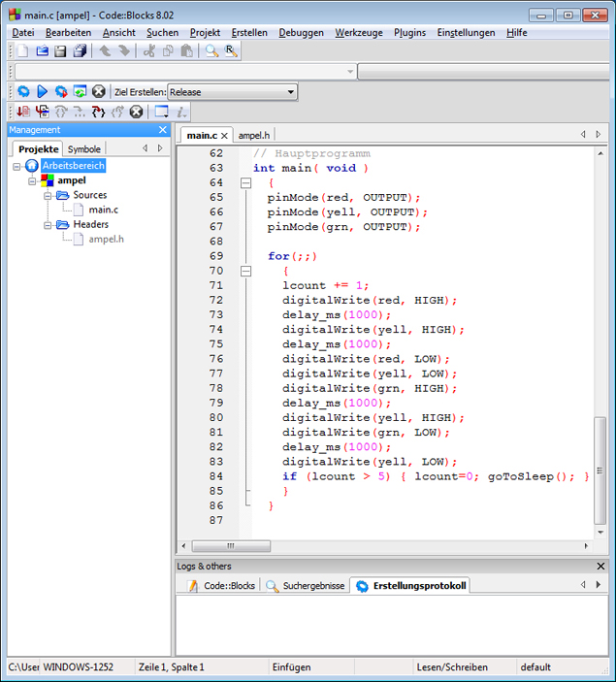
Task: Build and run the project
Action: coord(61,92)
